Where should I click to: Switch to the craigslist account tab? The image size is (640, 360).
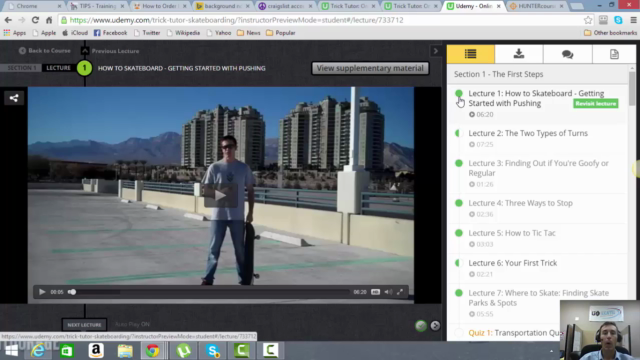point(285,6)
